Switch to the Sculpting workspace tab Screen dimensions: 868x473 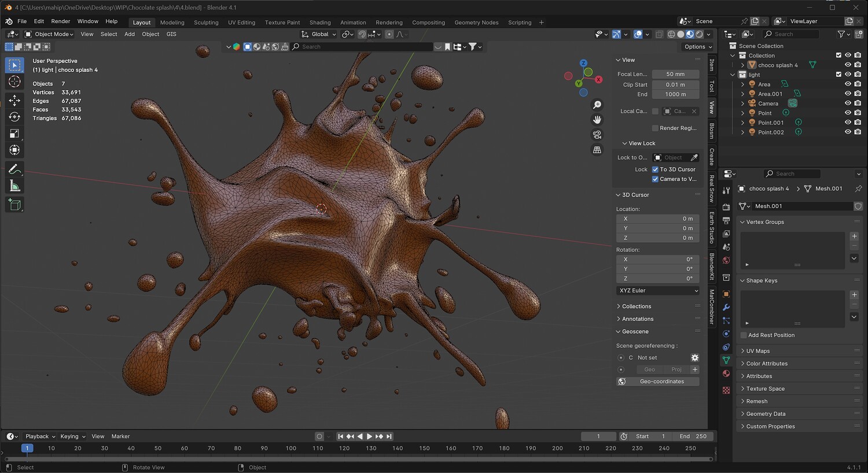click(206, 23)
